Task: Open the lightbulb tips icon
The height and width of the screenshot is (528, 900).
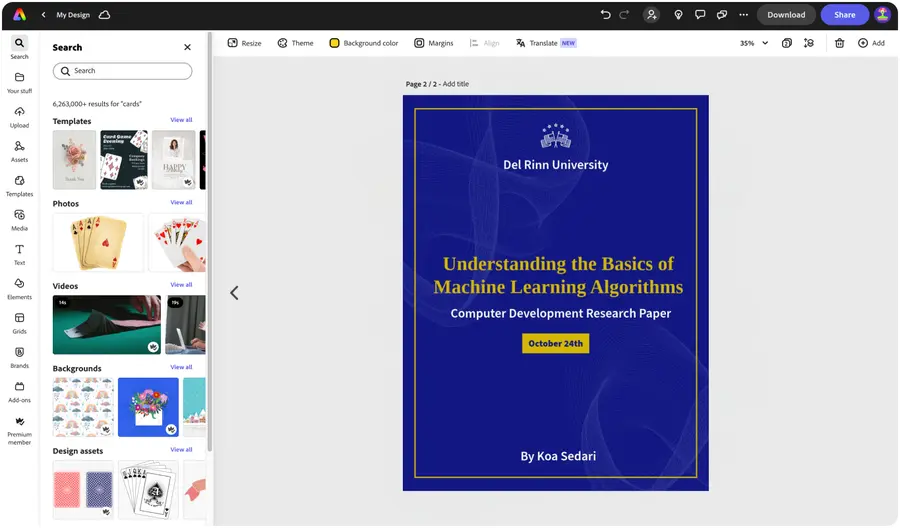Action: pos(678,15)
